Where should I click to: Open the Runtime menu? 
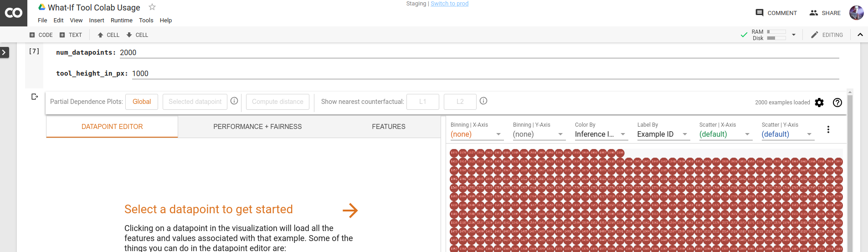pos(122,21)
